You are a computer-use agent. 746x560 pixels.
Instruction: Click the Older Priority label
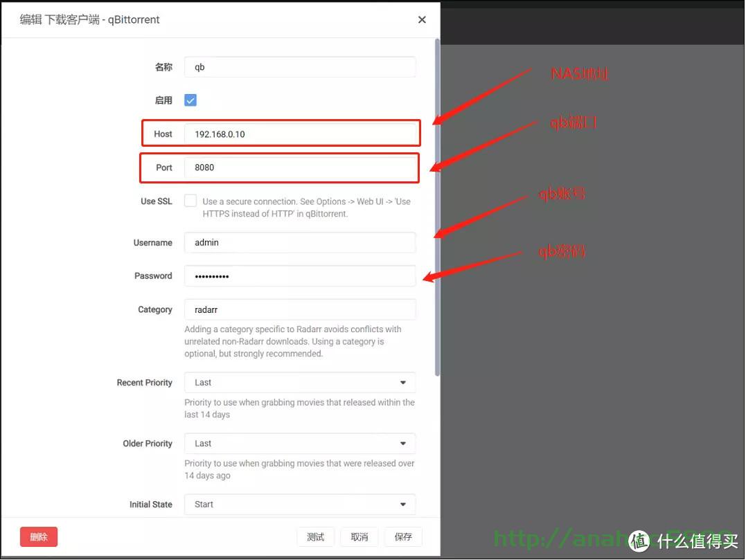coord(148,444)
